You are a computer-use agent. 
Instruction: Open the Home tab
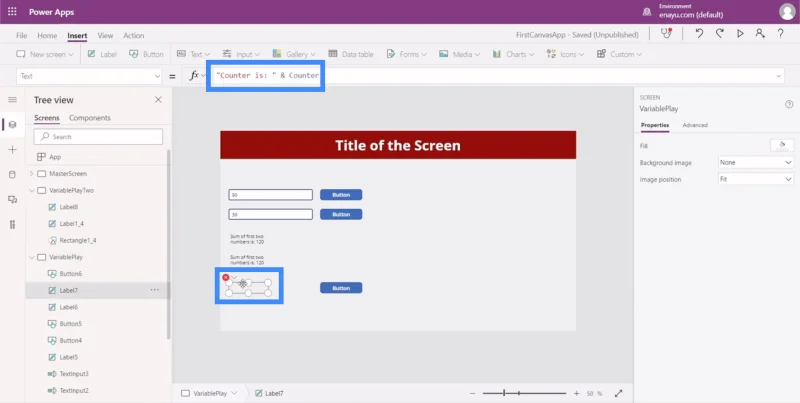(x=47, y=35)
